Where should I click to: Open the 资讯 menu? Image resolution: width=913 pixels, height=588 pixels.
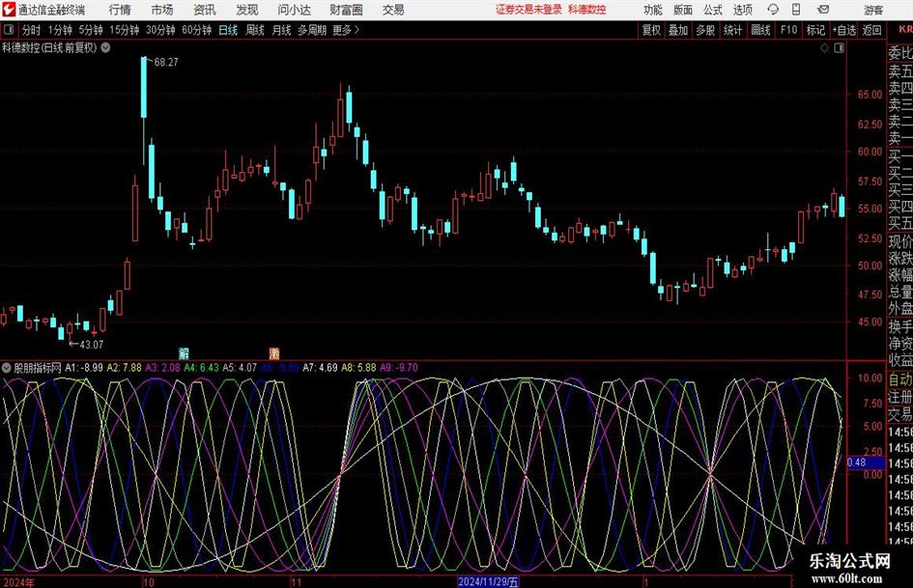(205, 10)
